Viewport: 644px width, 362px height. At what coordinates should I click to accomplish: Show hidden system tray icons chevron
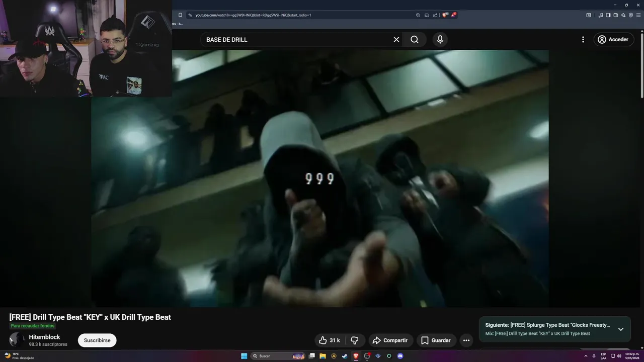tap(586, 356)
